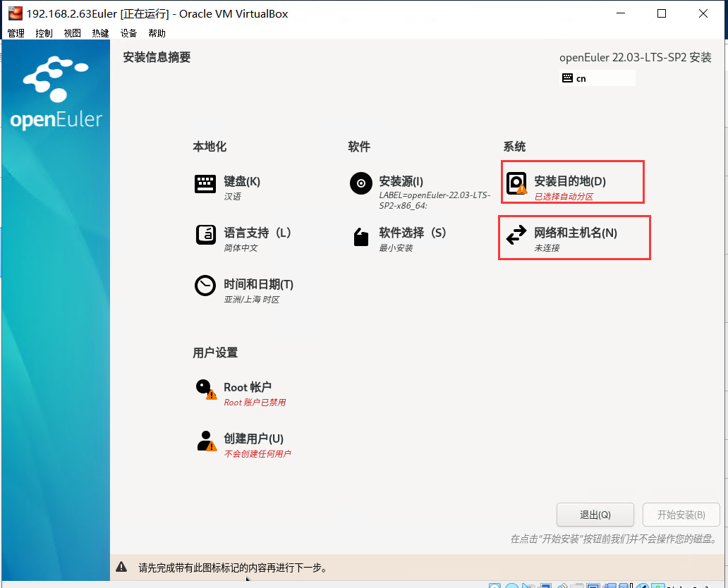Click the 退出(Q) quit button

click(x=595, y=515)
